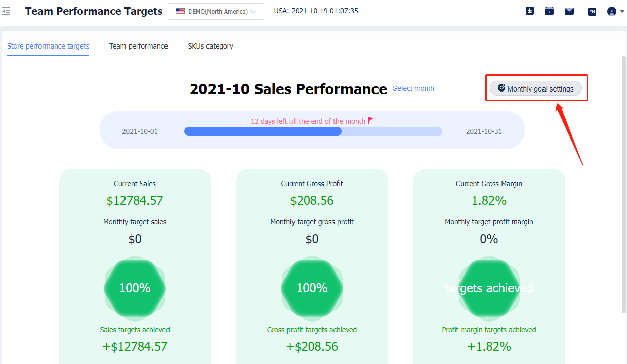Click the Gross profit targets achieved label
This screenshot has width=627, height=364.
(312, 330)
